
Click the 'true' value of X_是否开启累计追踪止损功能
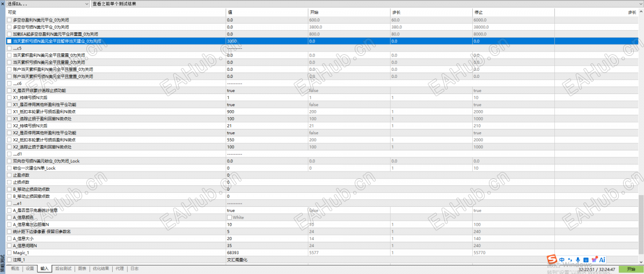[x=231, y=90]
